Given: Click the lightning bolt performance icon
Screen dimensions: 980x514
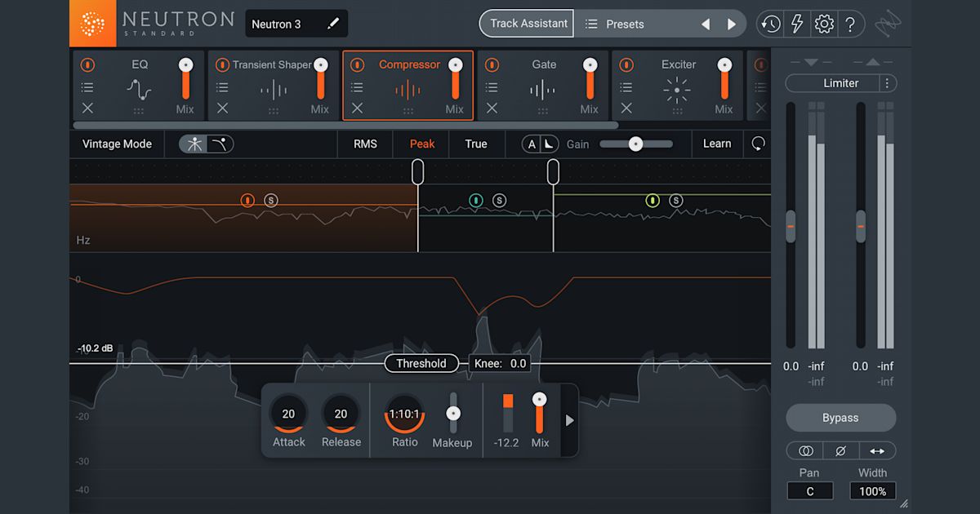Looking at the screenshot, I should pyautogui.click(x=797, y=24).
